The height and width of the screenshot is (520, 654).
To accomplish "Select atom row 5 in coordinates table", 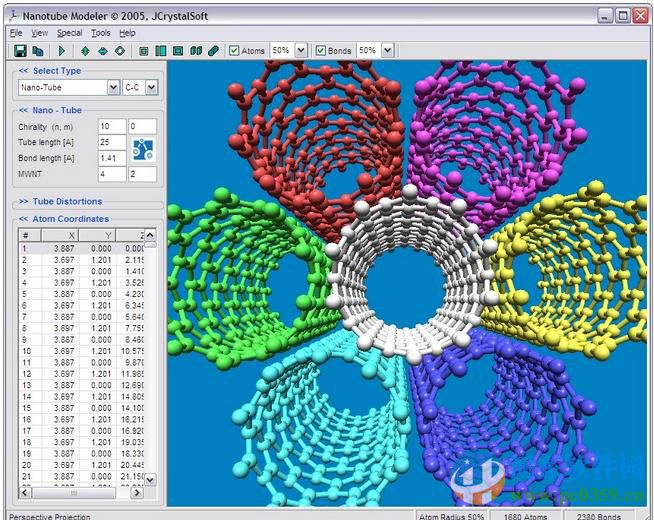I will (x=82, y=294).
